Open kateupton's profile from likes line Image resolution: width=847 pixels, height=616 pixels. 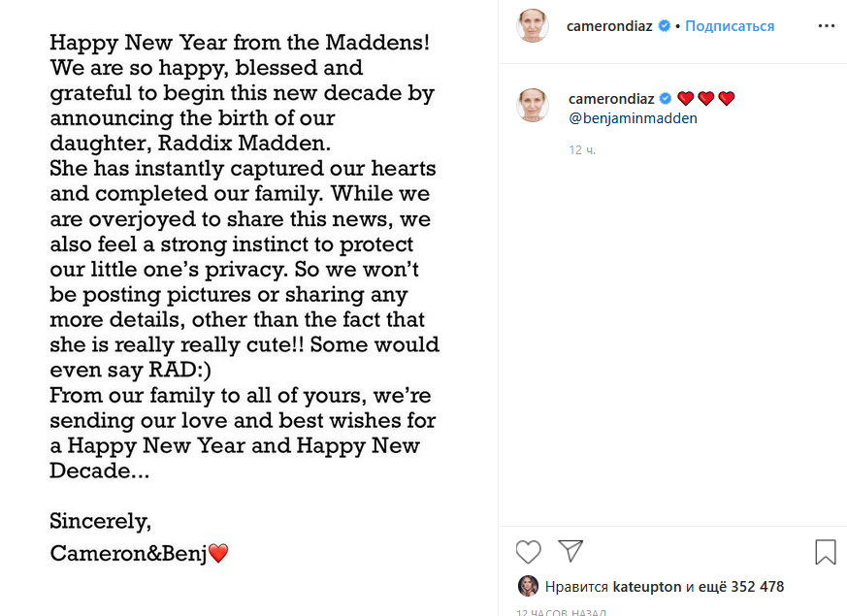[647, 587]
